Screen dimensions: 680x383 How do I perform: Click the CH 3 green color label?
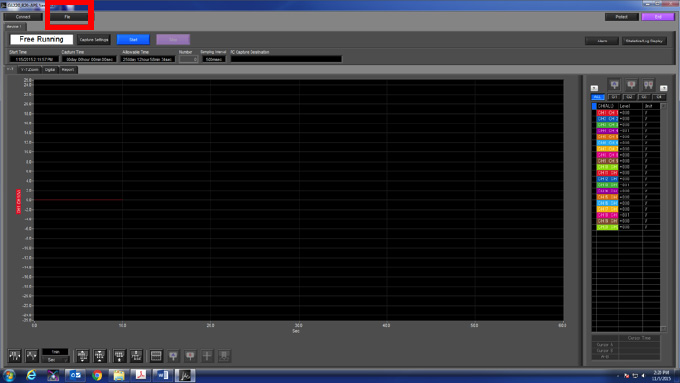(x=607, y=124)
